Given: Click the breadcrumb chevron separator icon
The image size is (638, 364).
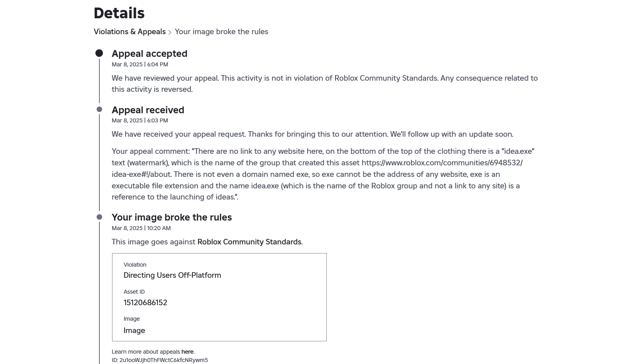Looking at the screenshot, I should [170, 32].
